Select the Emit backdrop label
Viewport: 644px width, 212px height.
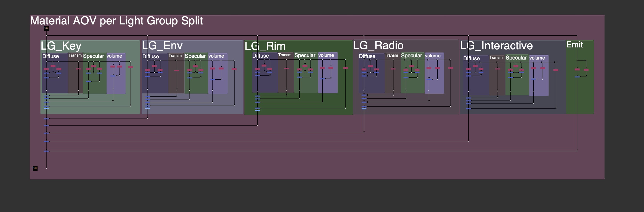click(x=574, y=45)
